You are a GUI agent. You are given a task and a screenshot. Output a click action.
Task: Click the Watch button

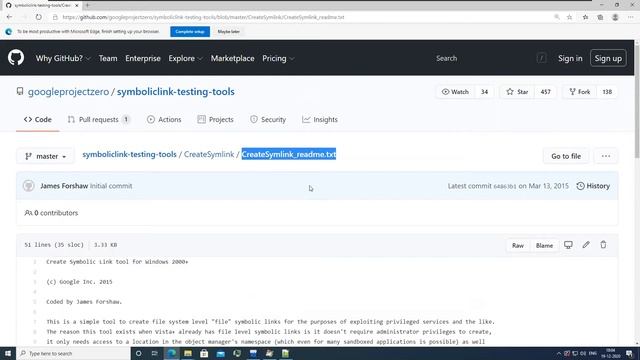[455, 92]
